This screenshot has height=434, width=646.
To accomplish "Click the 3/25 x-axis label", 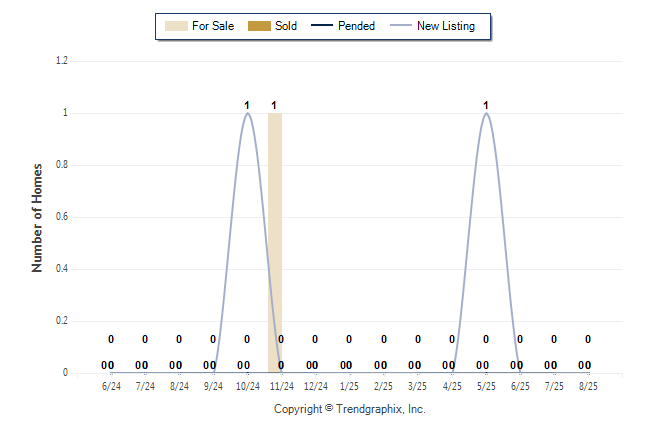I will [417, 386].
